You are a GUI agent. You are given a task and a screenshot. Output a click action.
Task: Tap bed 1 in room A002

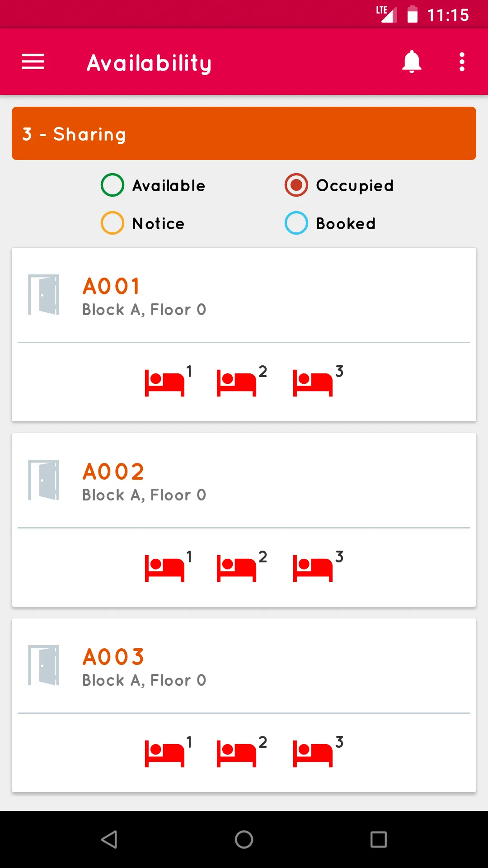pos(165,568)
